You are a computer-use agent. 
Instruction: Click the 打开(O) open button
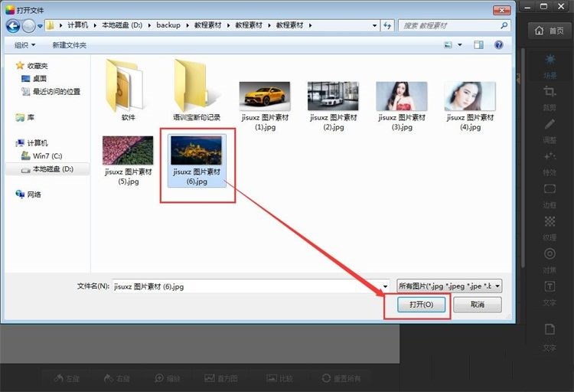[421, 305]
